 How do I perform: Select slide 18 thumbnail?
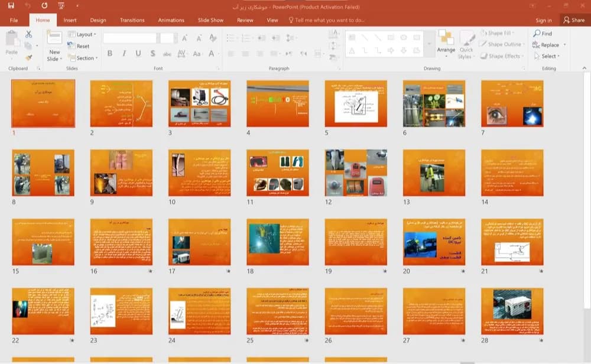tap(277, 242)
